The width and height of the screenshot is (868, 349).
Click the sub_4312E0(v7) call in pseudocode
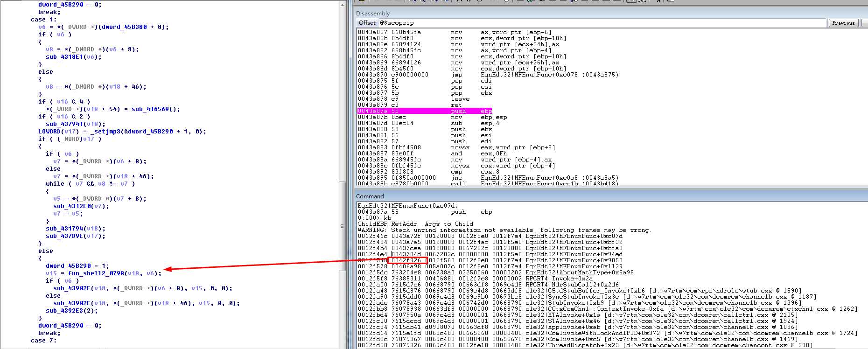click(81, 206)
